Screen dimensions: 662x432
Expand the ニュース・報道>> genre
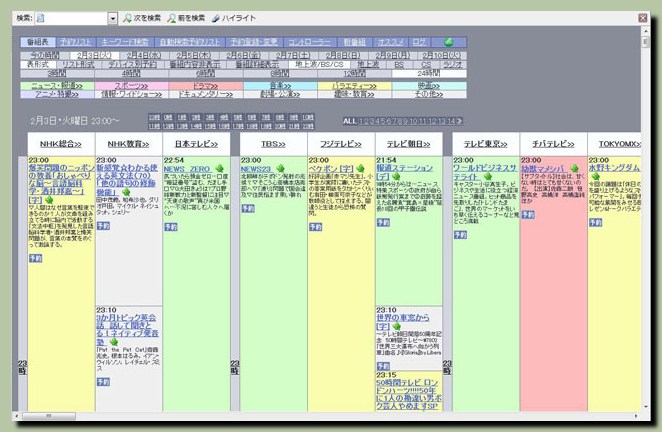(x=57, y=86)
